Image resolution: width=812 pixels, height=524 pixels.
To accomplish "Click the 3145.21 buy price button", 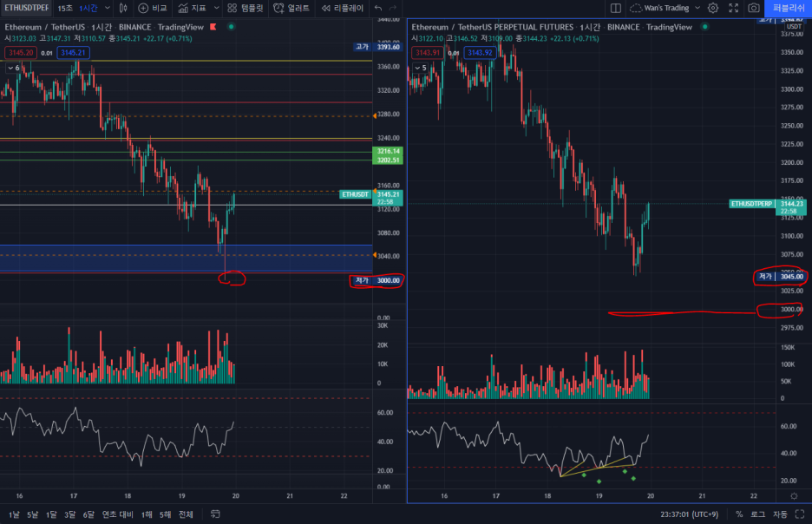I will tap(73, 53).
